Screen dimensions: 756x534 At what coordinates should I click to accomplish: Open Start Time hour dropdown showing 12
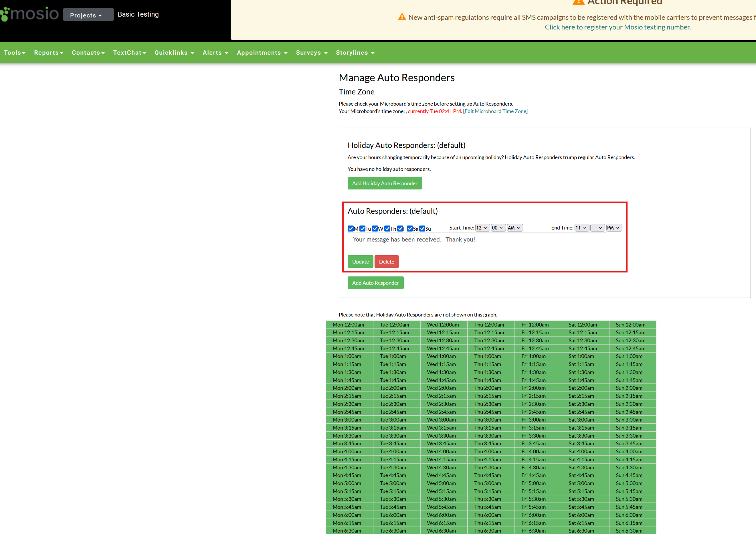coord(482,228)
